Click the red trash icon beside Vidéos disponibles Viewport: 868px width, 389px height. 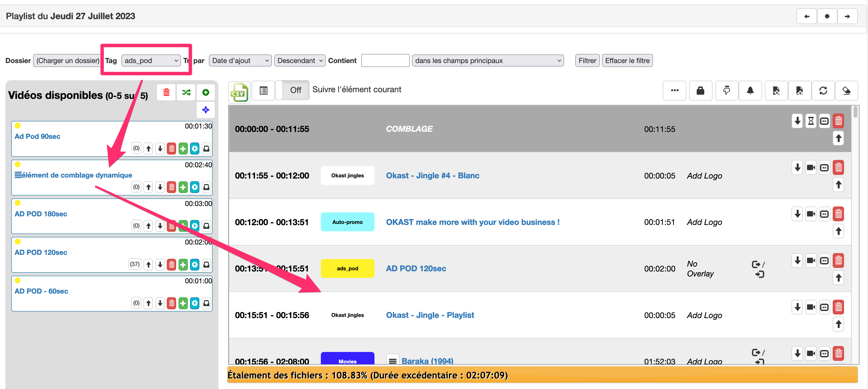(x=166, y=92)
